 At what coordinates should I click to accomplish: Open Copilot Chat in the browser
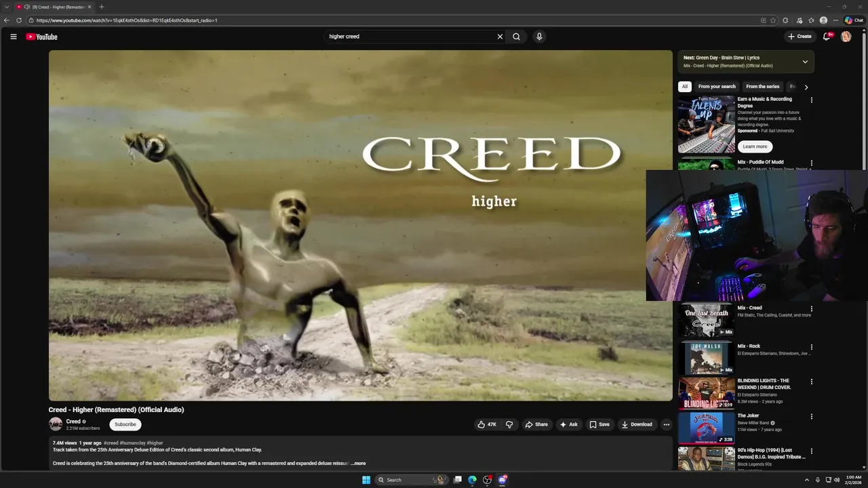(x=854, y=20)
